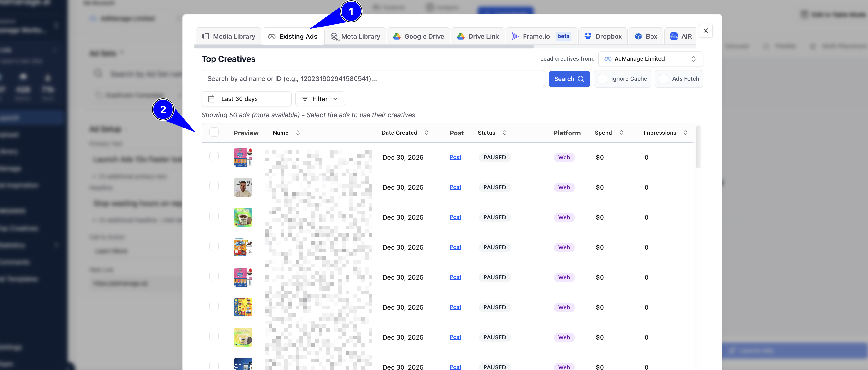Open the Google Drive tab

click(418, 36)
